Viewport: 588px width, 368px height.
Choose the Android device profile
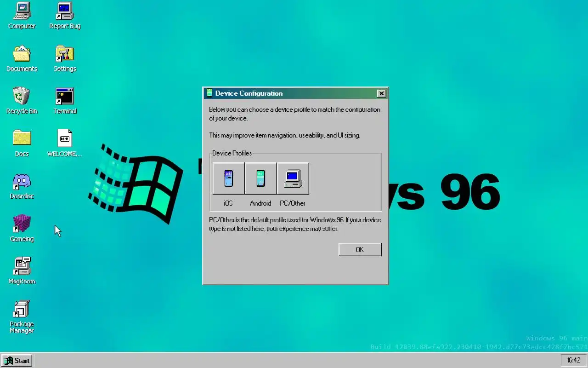click(260, 178)
